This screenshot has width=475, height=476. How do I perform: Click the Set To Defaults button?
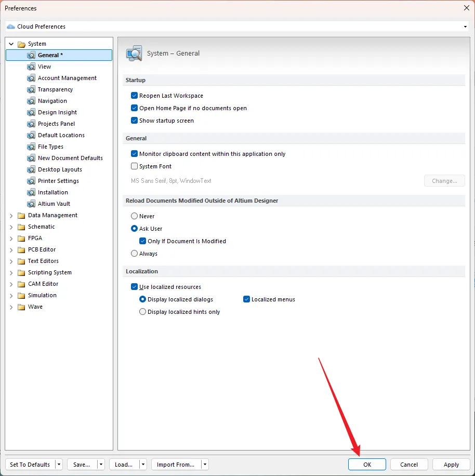pyautogui.click(x=30, y=465)
